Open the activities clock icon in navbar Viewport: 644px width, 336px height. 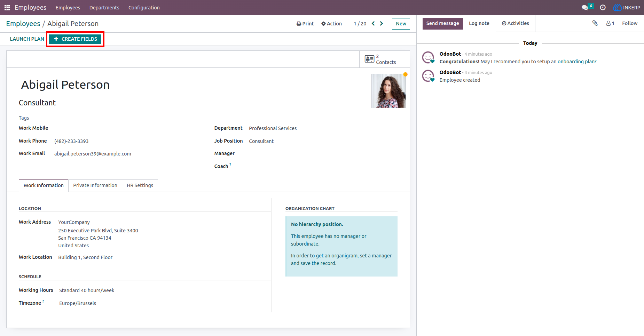pos(603,7)
